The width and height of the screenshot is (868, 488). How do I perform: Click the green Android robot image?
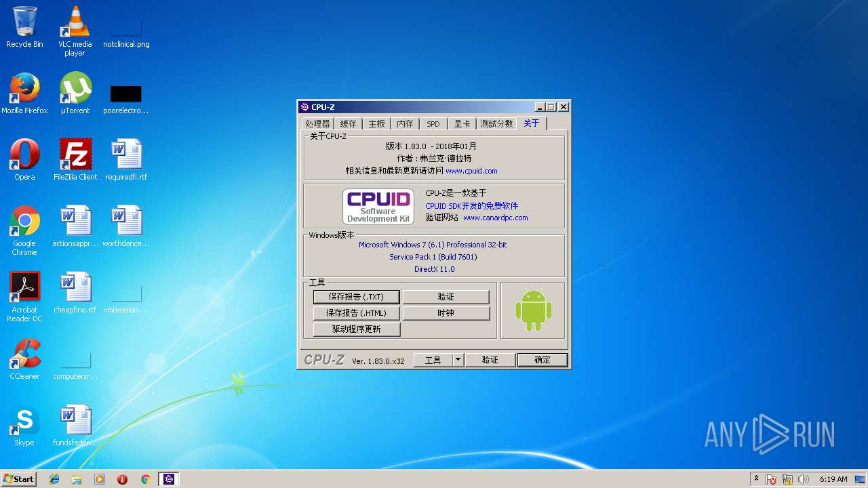[x=533, y=310]
